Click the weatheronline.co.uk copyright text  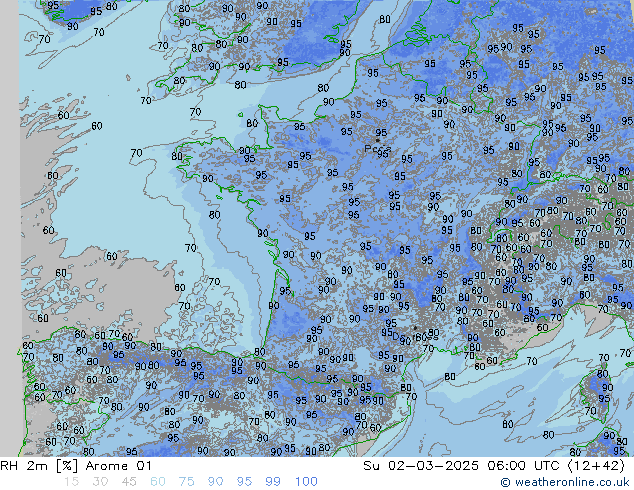point(564,482)
